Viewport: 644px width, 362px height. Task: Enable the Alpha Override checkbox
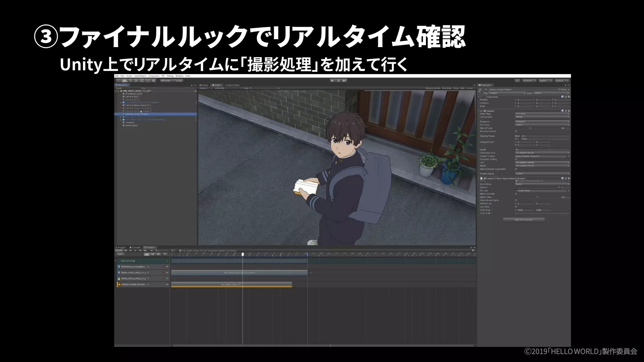tap(516, 194)
